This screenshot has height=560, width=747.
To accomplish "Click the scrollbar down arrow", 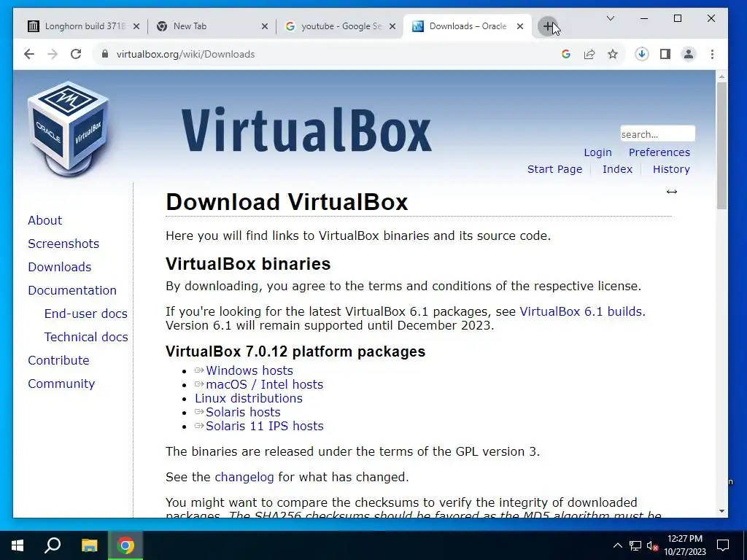I will (x=721, y=511).
